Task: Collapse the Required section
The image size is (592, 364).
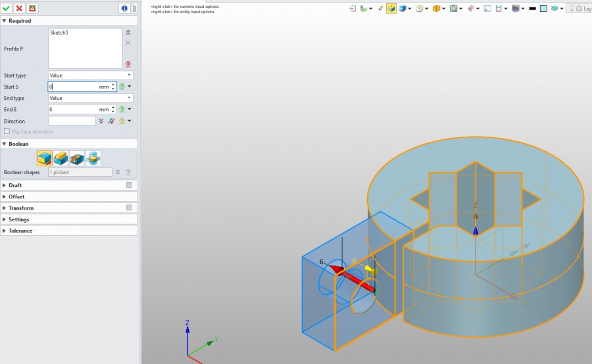Action: point(4,21)
